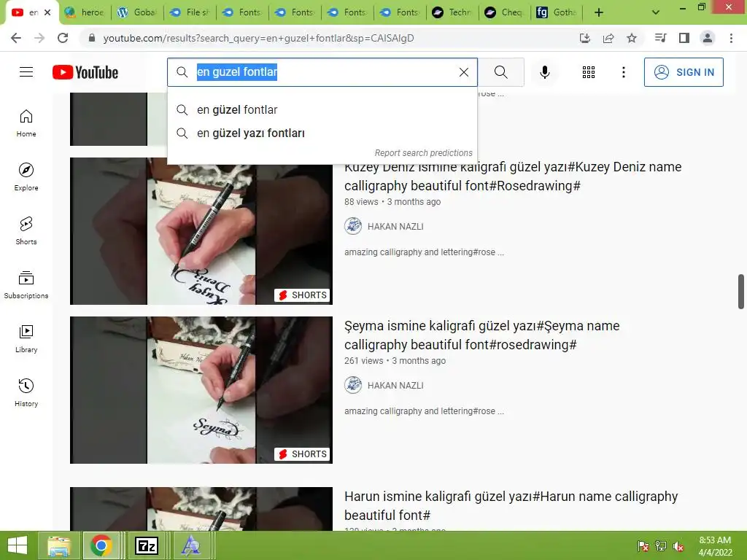Click the install/download page icon in address bar
The height and width of the screenshot is (560, 747).
tap(584, 38)
